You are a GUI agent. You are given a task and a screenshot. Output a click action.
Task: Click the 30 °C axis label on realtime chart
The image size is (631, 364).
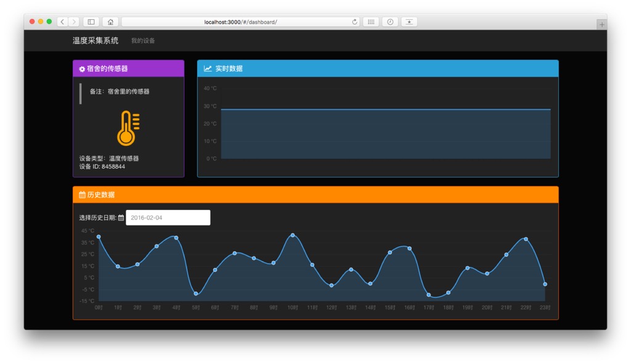210,106
